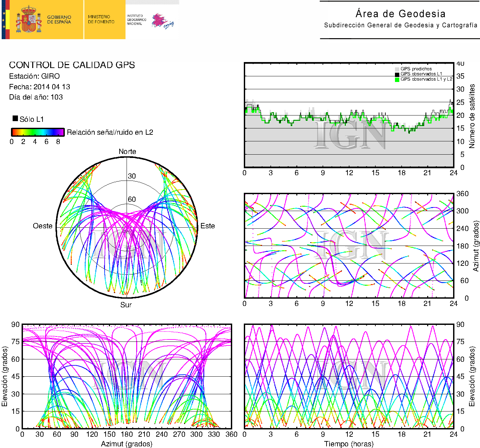Click the green GPS observados L1 y L2 marker

(397, 79)
